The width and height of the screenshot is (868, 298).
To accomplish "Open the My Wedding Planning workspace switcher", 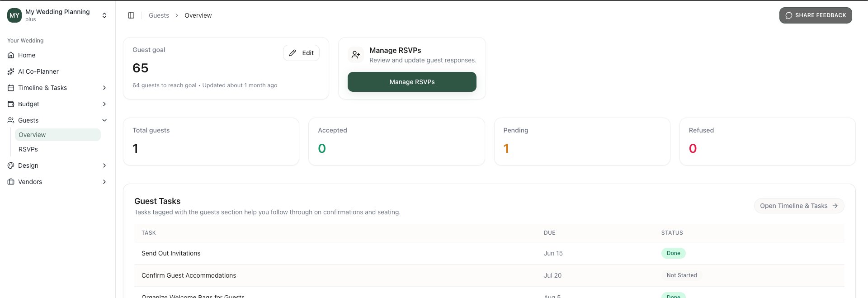I will click(x=104, y=15).
